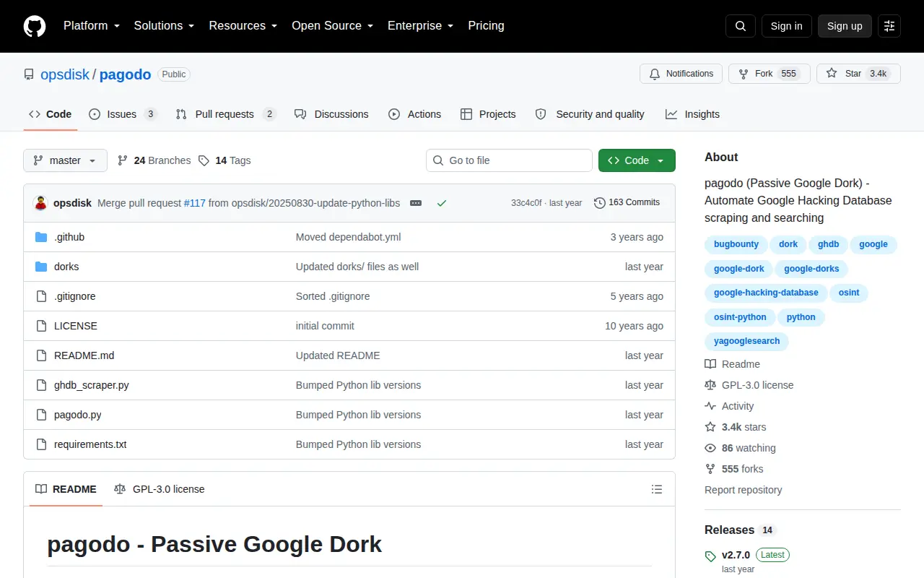Open the requirements.txt file
Screen dimensions: 924x578
tap(90, 444)
